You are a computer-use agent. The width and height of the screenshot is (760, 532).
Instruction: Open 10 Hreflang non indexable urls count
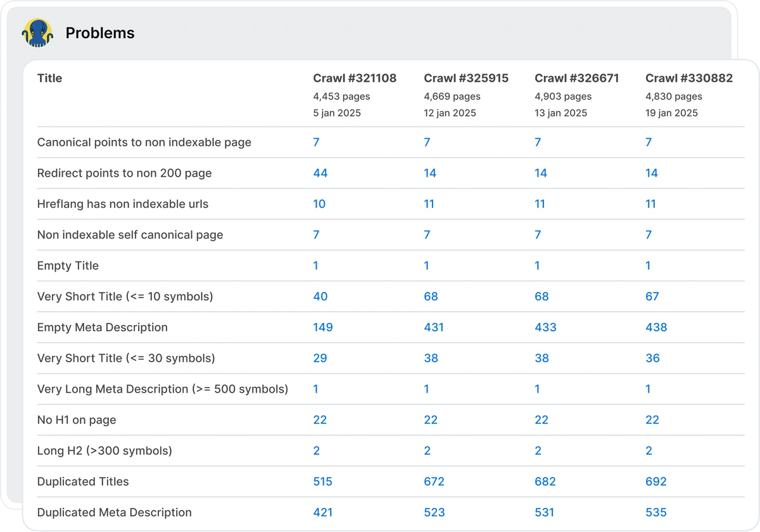pyautogui.click(x=319, y=204)
